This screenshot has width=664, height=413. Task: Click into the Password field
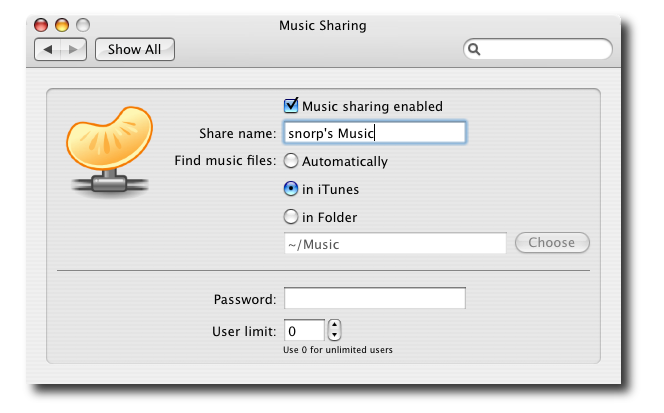point(375,298)
